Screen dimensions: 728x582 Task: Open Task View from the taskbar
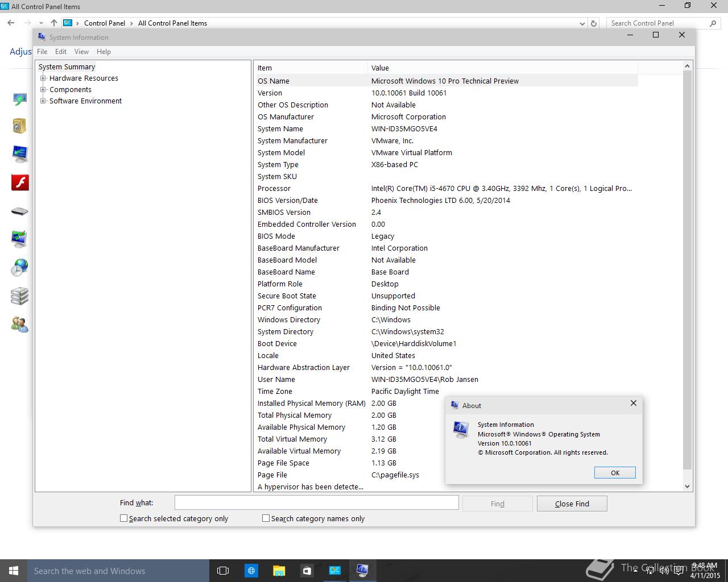pyautogui.click(x=223, y=571)
